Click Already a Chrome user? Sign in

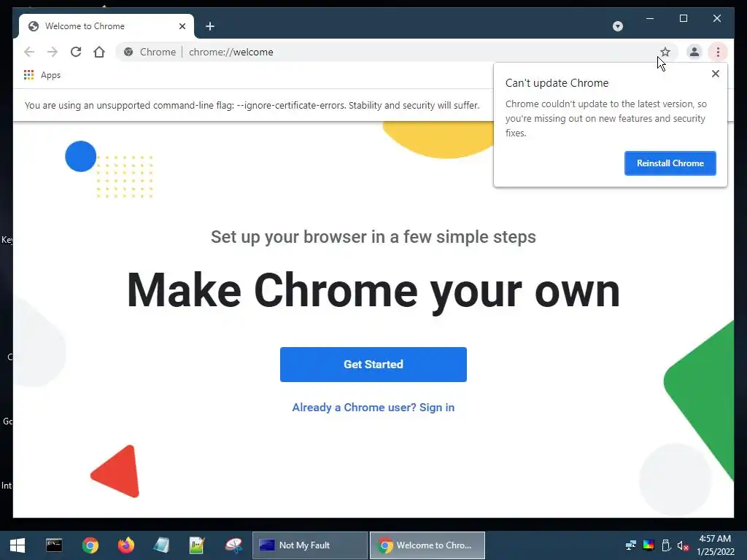373,408
